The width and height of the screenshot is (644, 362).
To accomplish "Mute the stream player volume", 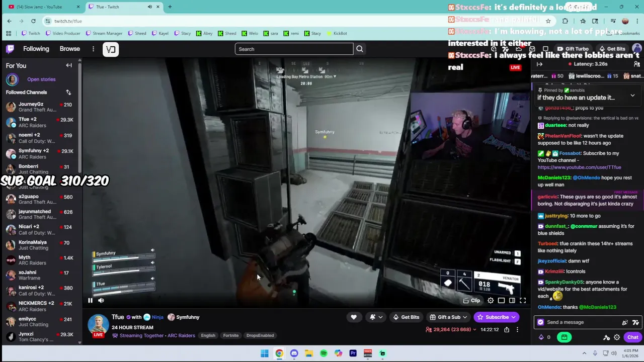I will (101, 301).
